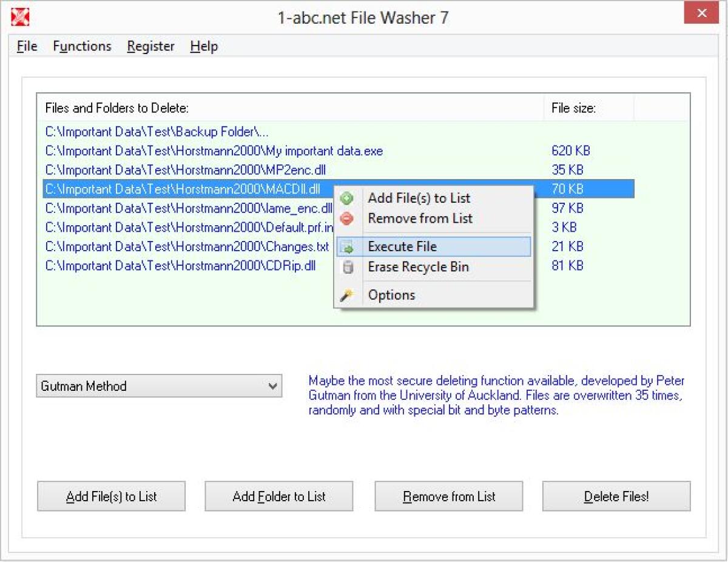Click the red Remove from List icon
The height and width of the screenshot is (562, 728).
coord(346,218)
